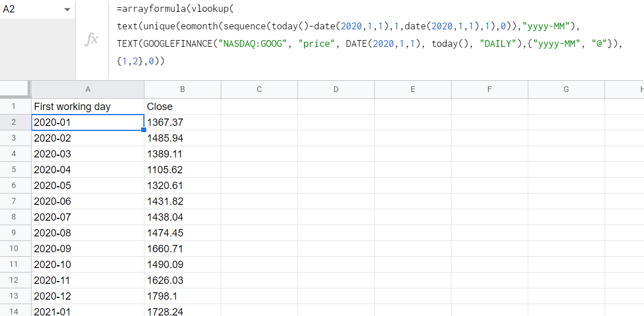
Task: Click the value 1728.24
Action: (x=182, y=310)
